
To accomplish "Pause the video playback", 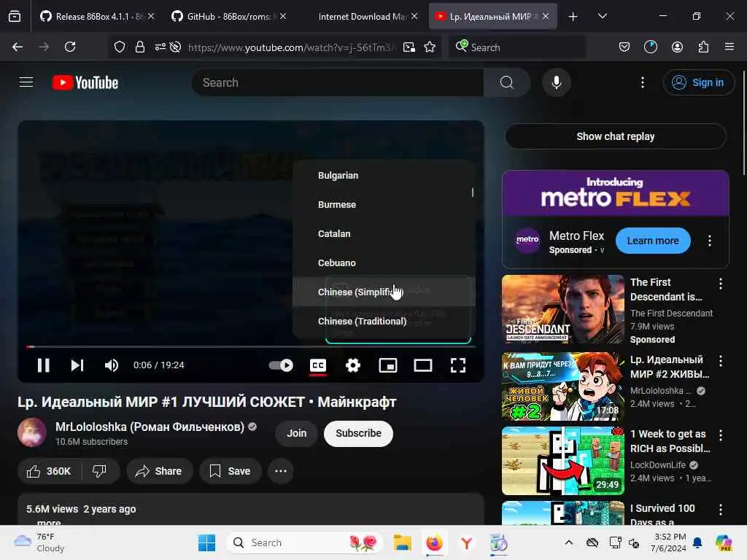I will [x=43, y=365].
